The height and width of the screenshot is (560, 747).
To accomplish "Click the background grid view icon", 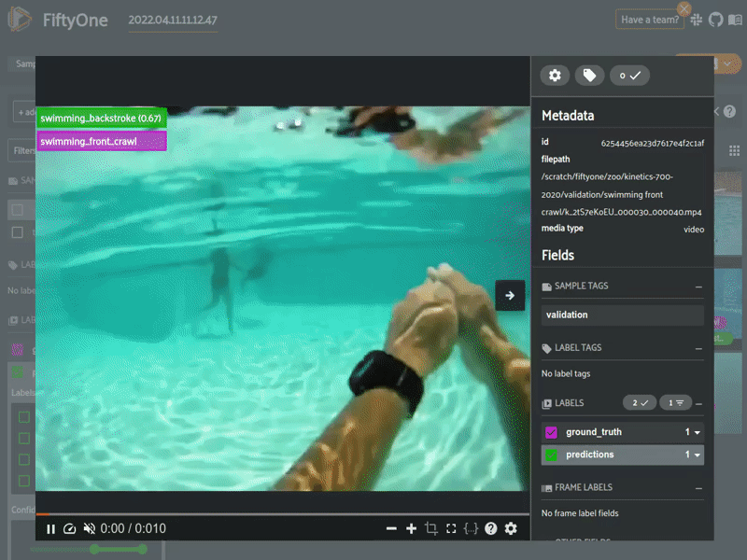I will pyautogui.click(x=734, y=151).
